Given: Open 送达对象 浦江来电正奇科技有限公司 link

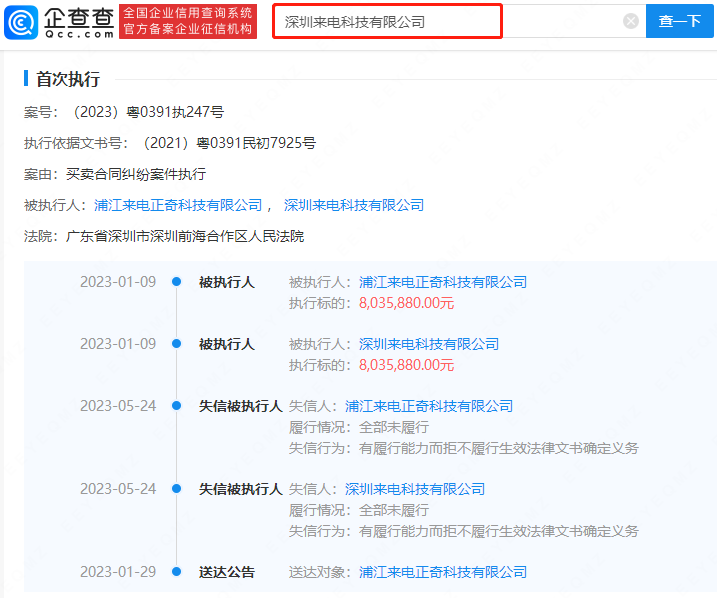Looking at the screenshot, I should pyautogui.click(x=443, y=572).
